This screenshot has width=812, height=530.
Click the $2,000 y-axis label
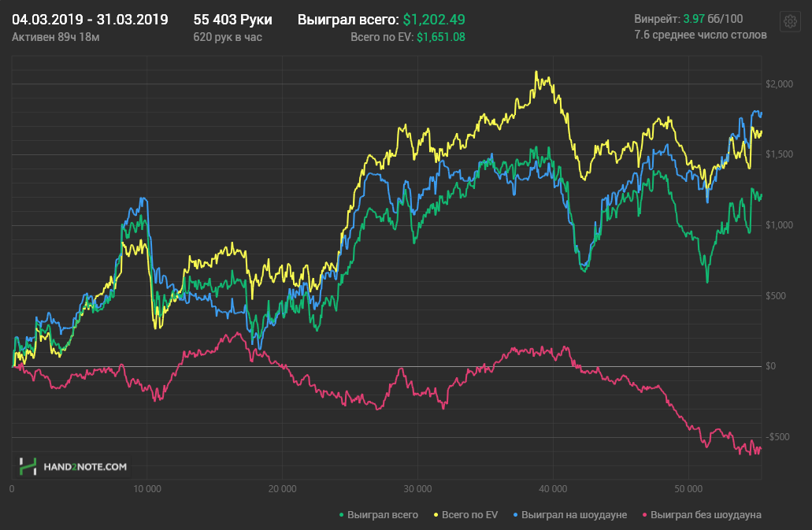click(x=780, y=83)
